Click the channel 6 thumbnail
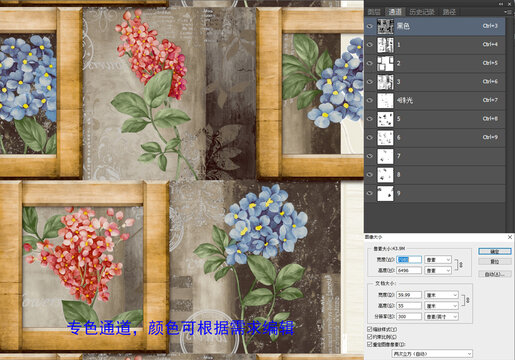 click(385, 137)
